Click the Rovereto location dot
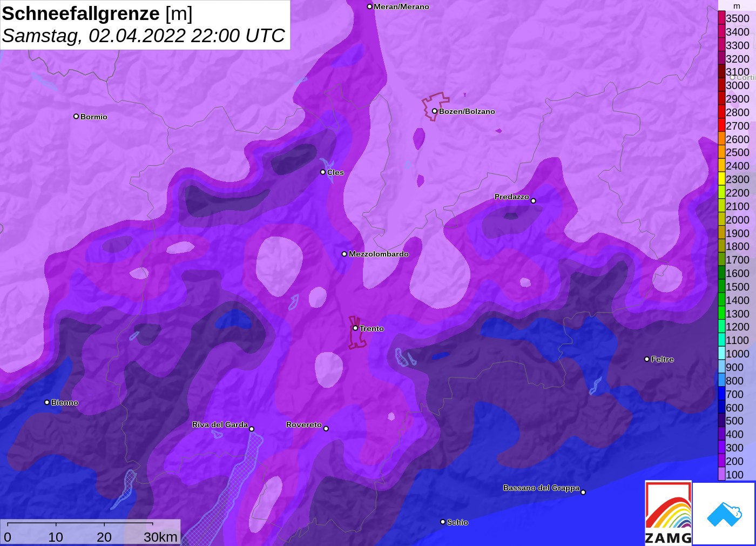This screenshot has width=756, height=546. (326, 428)
